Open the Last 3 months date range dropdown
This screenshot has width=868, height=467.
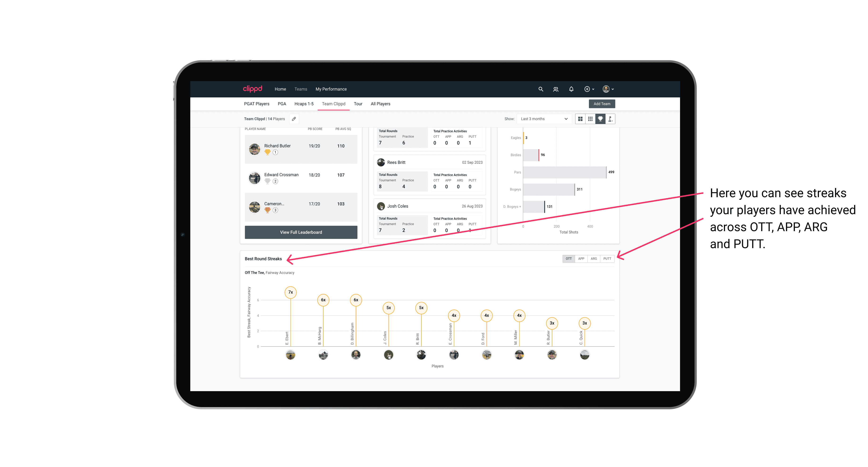pyautogui.click(x=543, y=119)
